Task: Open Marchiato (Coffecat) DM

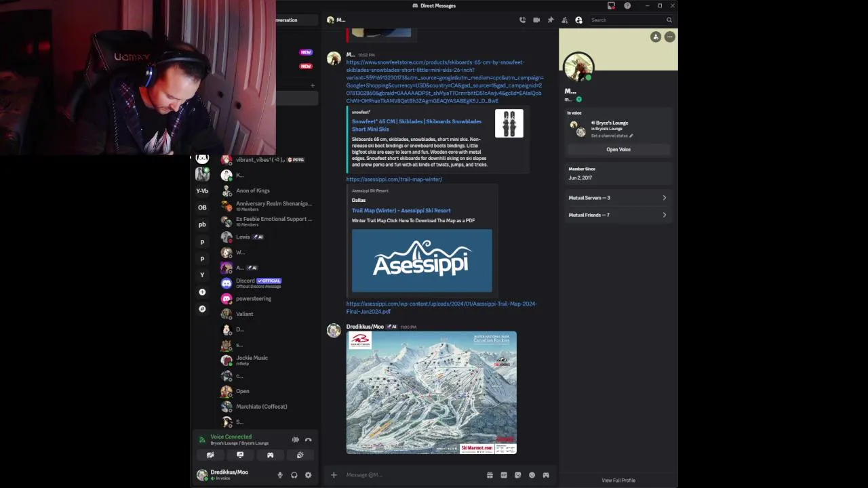Action: tap(267, 407)
